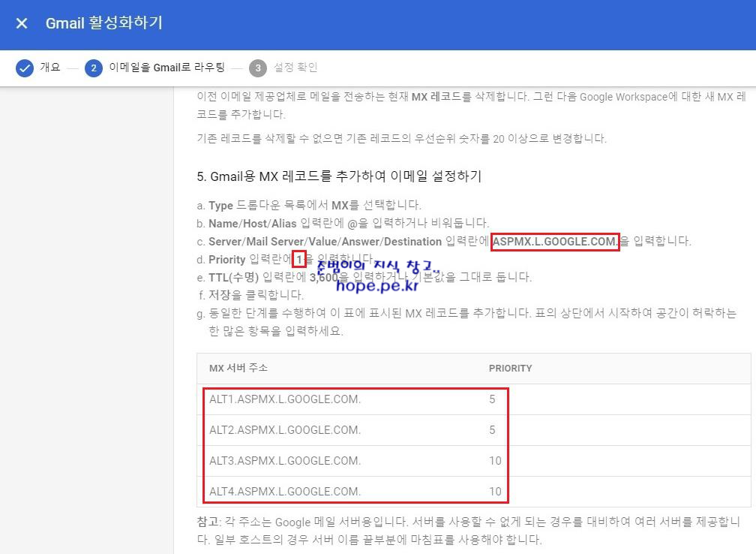The width and height of the screenshot is (756, 554).
Task: Click the 참고 note paragraph
Action: (468, 531)
